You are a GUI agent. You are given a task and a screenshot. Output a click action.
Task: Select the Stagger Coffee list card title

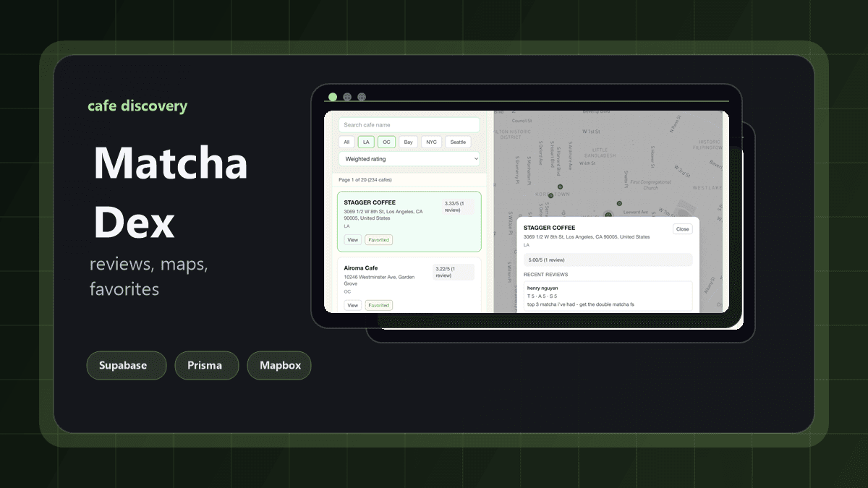click(370, 202)
